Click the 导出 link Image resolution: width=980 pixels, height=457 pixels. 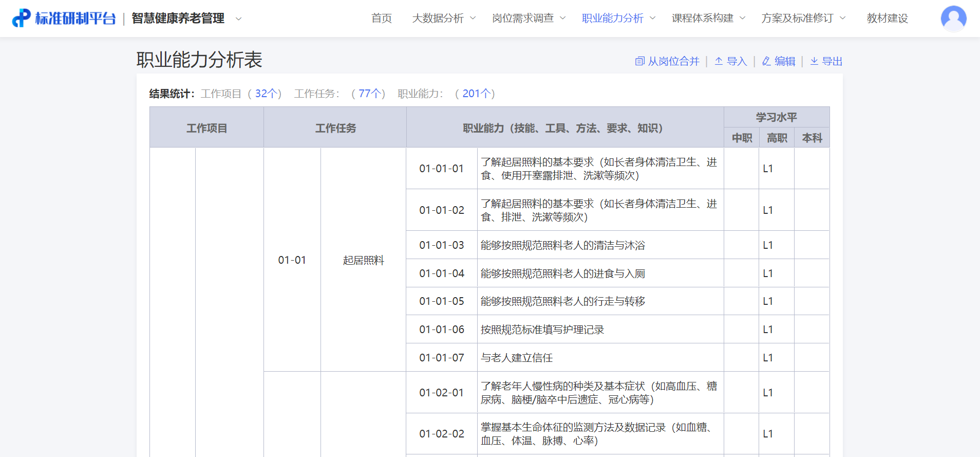(x=832, y=61)
